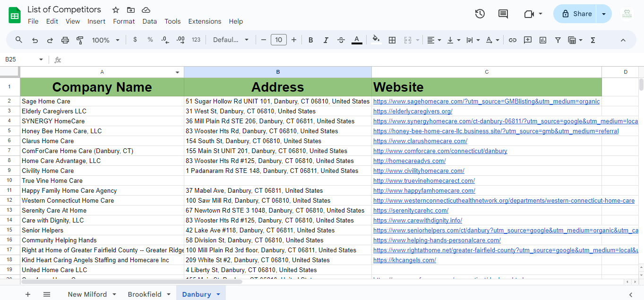Image resolution: width=644 pixels, height=300 pixels.
Task: Redo the last action
Action: pos(50,40)
